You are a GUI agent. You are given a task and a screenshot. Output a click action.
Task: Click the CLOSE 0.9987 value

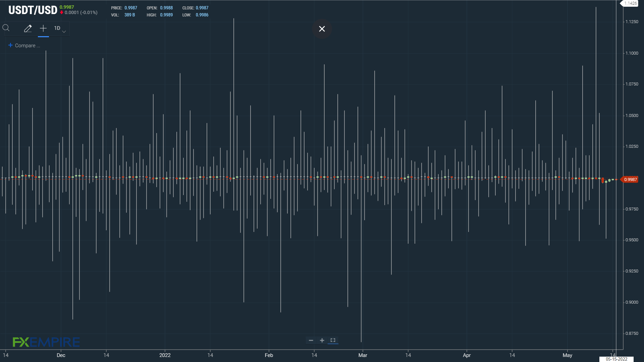[202, 8]
